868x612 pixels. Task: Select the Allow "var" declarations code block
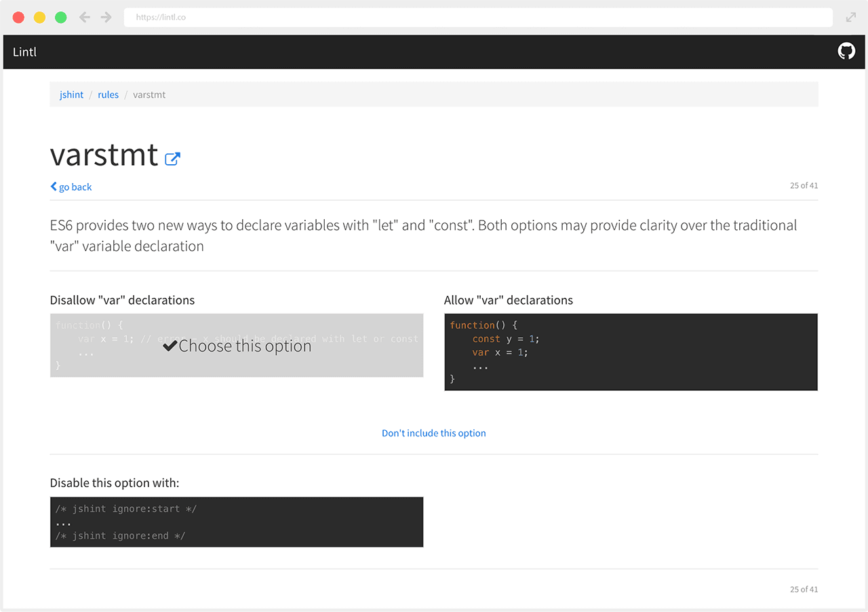[x=631, y=352]
